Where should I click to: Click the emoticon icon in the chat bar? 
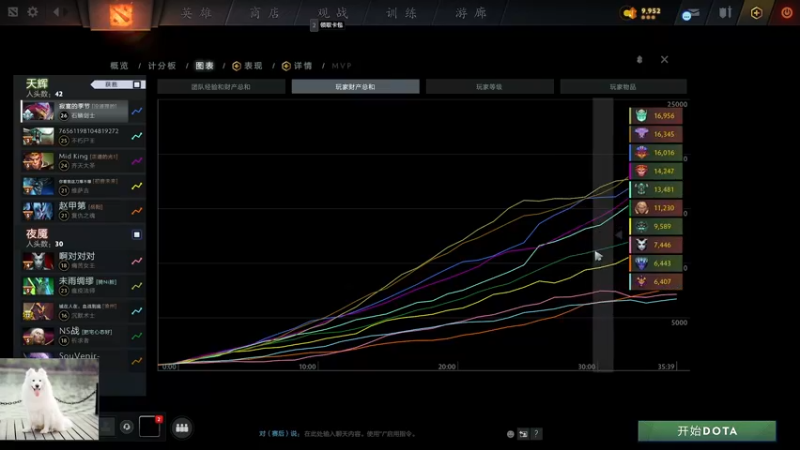point(510,434)
